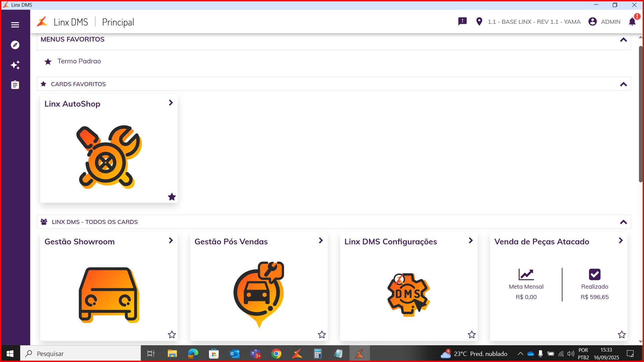The height and width of the screenshot is (362, 644).
Task: Click the vertical page scrollbar
Action: coord(640,114)
